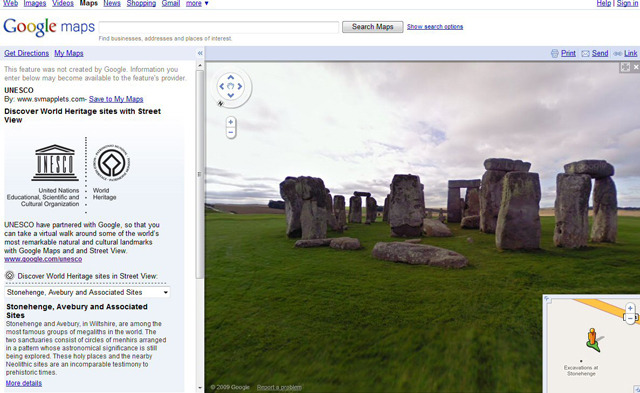Click the left panel scrollbar thumb

[x=200, y=175]
